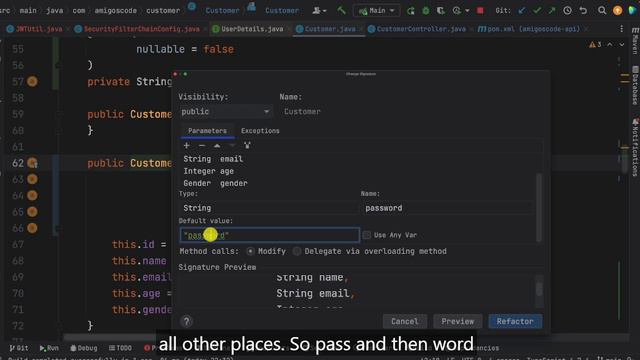Click the rollback undo arrow icon
The image size is (640, 360).
click(583, 11)
